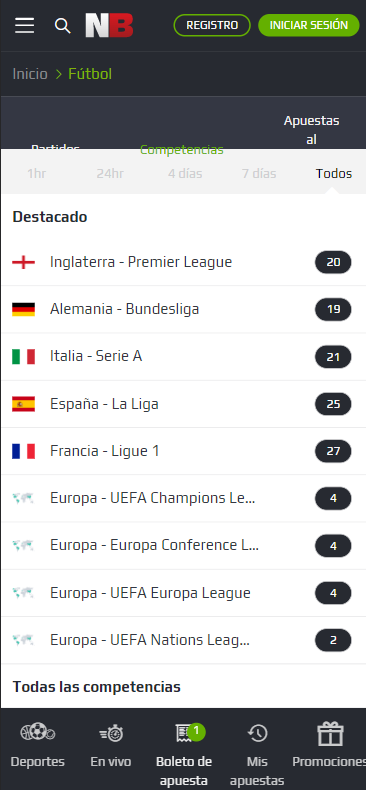Go to Inicio breadcrumb link
This screenshot has width=366, height=790.
click(x=30, y=74)
